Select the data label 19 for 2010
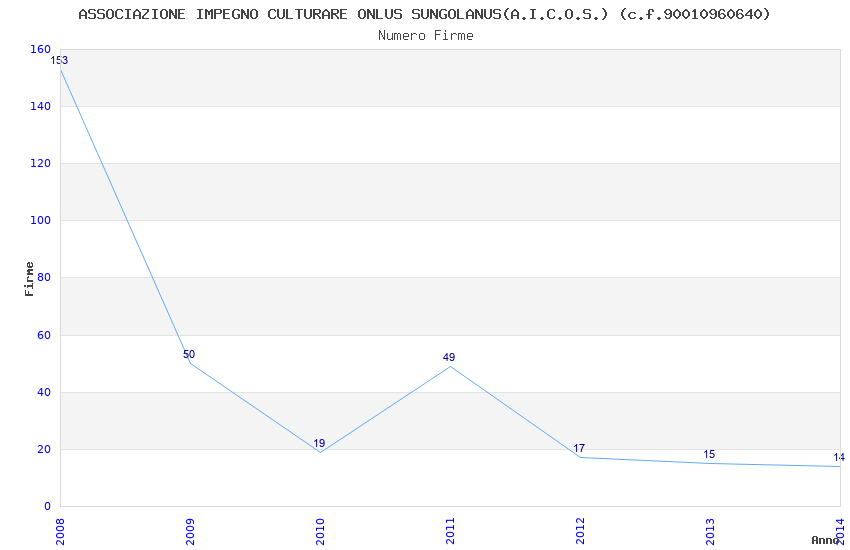 pyautogui.click(x=319, y=443)
